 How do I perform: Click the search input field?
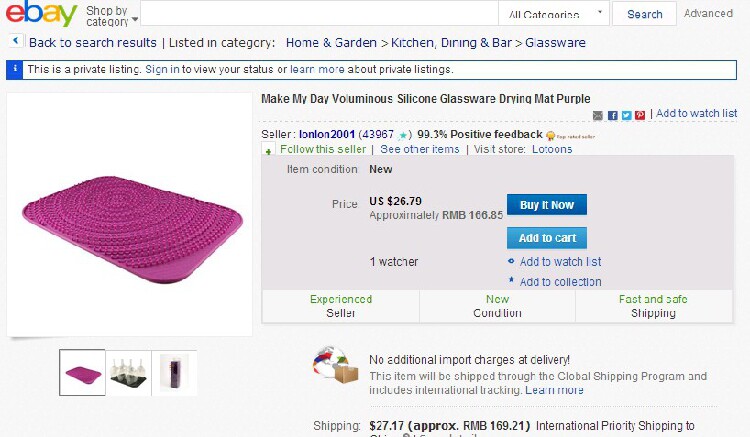coord(320,14)
